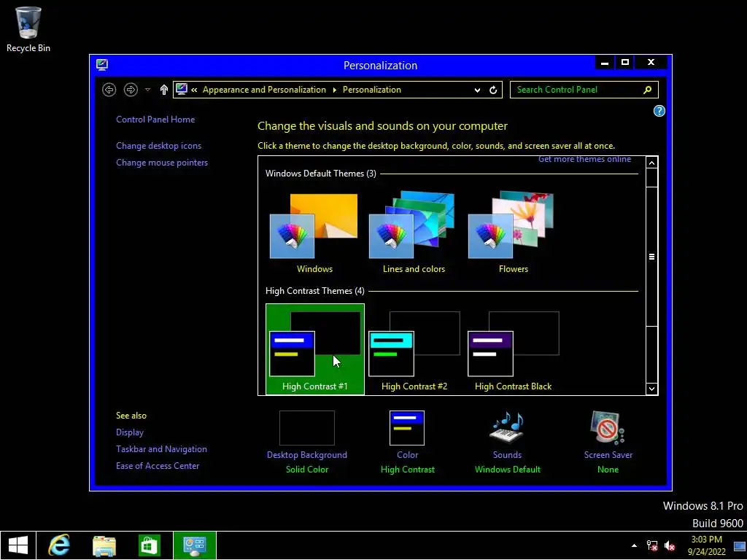Click the Personalization breadcrumb segment
747x560 pixels.
tap(371, 90)
